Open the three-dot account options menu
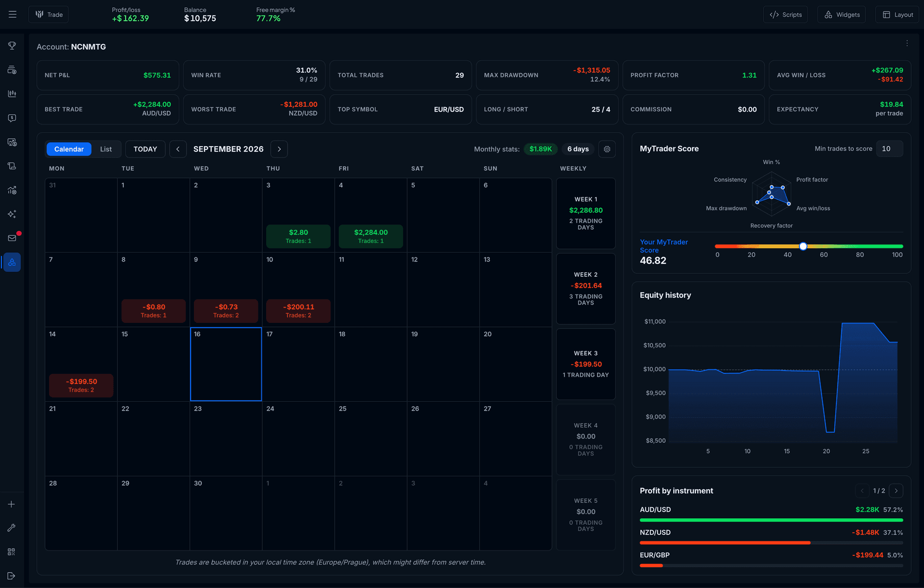 tap(907, 43)
